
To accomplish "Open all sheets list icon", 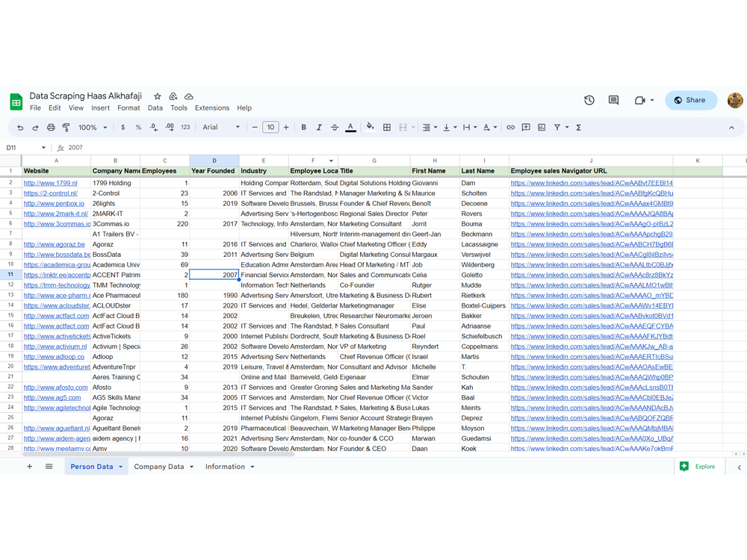I will point(49,467).
